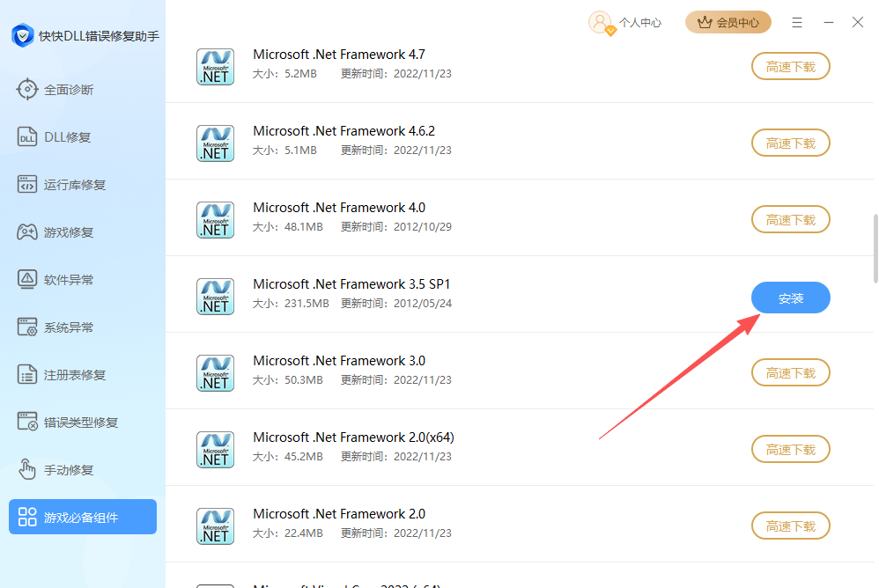Click the 注册表修复 list icon
The height and width of the screenshot is (588, 879).
(28, 375)
